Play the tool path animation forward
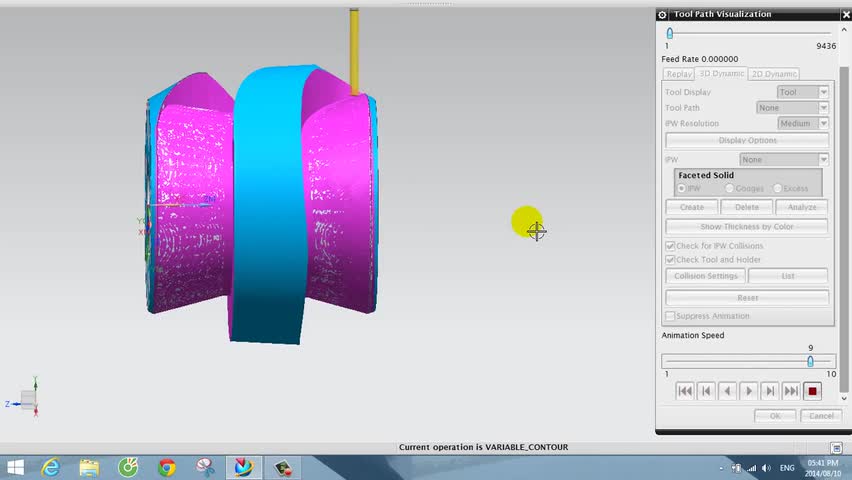The image size is (852, 480). tap(748, 391)
